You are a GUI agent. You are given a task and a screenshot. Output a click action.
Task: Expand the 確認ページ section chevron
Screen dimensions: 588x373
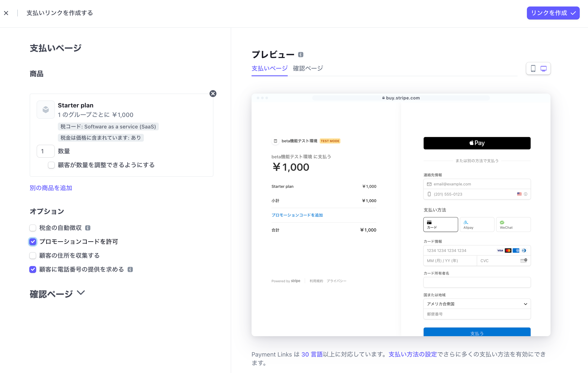coord(81,292)
